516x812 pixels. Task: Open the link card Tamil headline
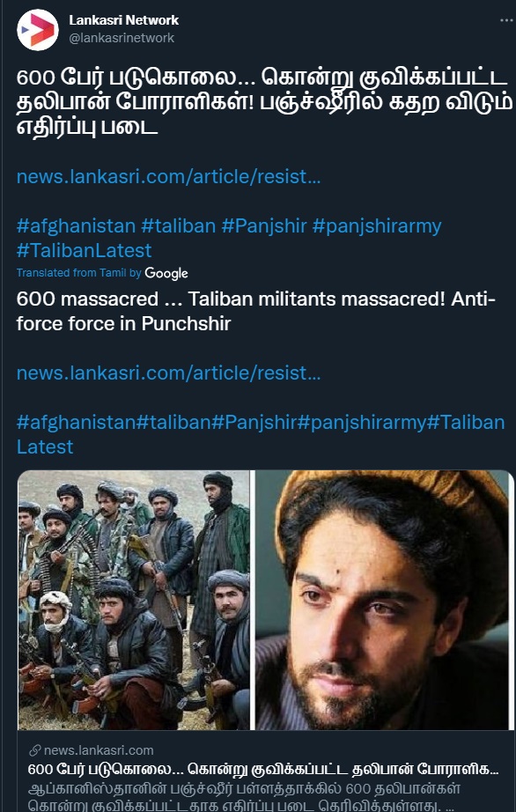pyautogui.click(x=263, y=769)
